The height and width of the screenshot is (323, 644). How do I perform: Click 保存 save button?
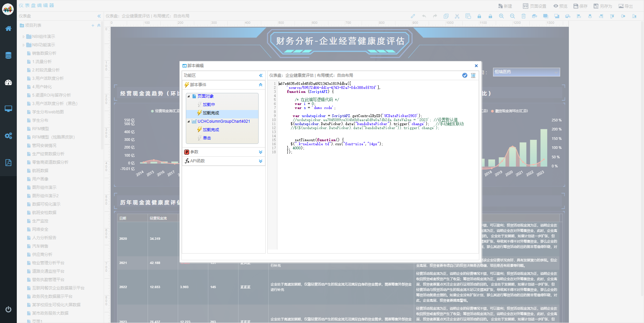[x=580, y=6]
